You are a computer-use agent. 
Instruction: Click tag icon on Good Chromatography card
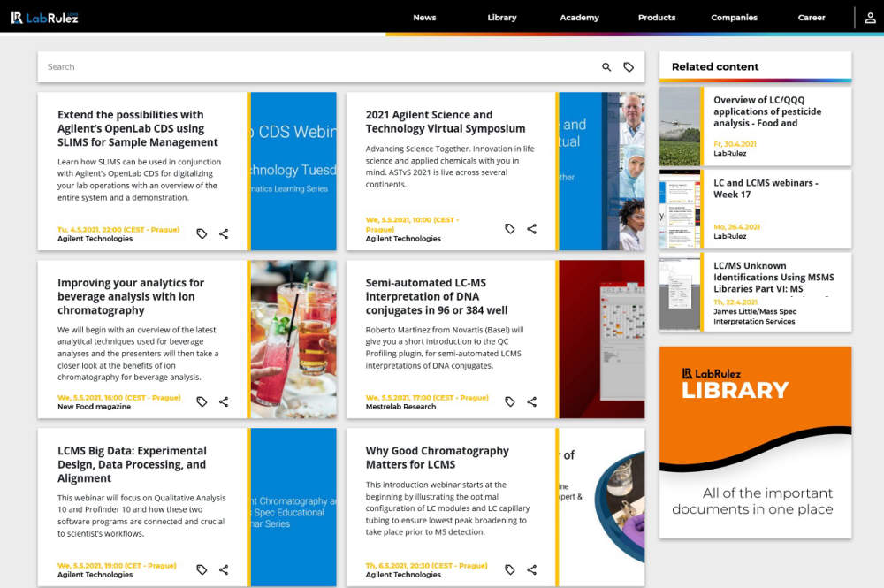pos(510,569)
